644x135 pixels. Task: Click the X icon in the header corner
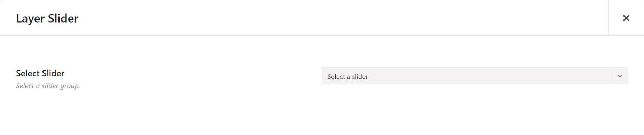(626, 18)
